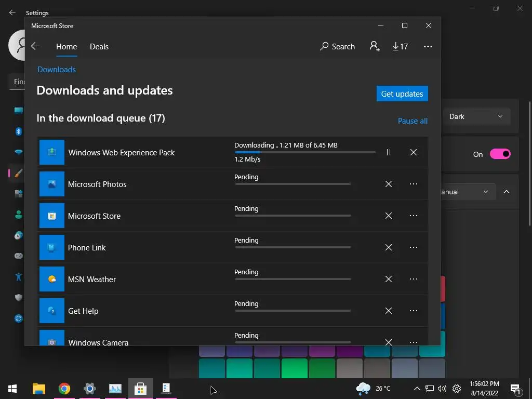Collapse the accent color section chevron in Settings

click(x=506, y=192)
